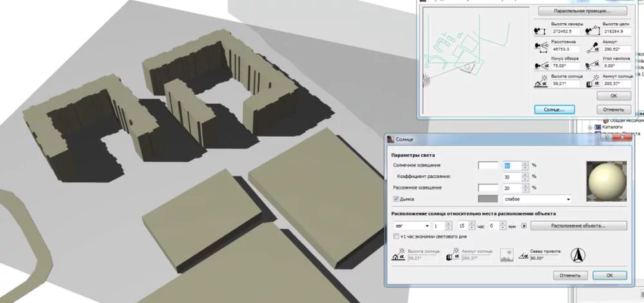Click the sun icon in plan preview
The width and height of the screenshot is (644, 303).
click(424, 81)
